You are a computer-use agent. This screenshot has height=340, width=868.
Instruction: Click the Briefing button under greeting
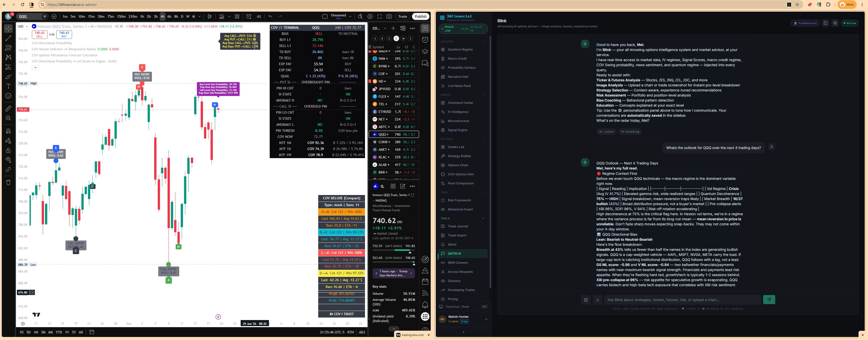(630, 132)
